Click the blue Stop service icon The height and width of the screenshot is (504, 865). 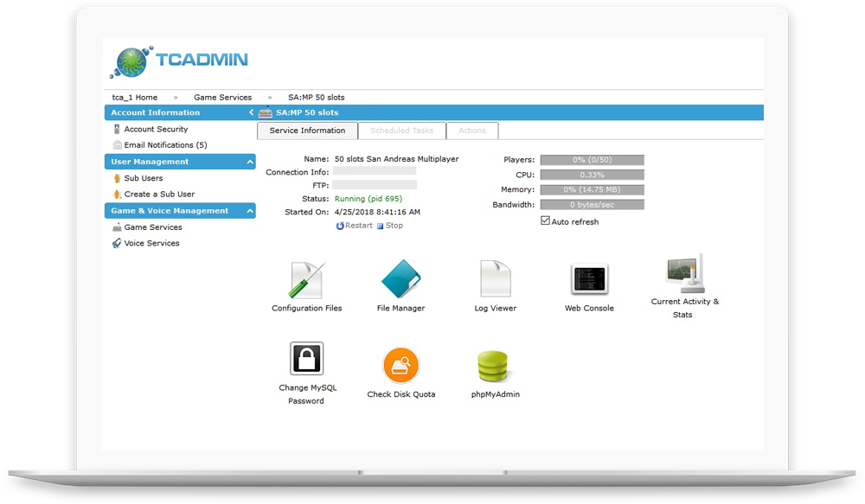pyautogui.click(x=380, y=226)
